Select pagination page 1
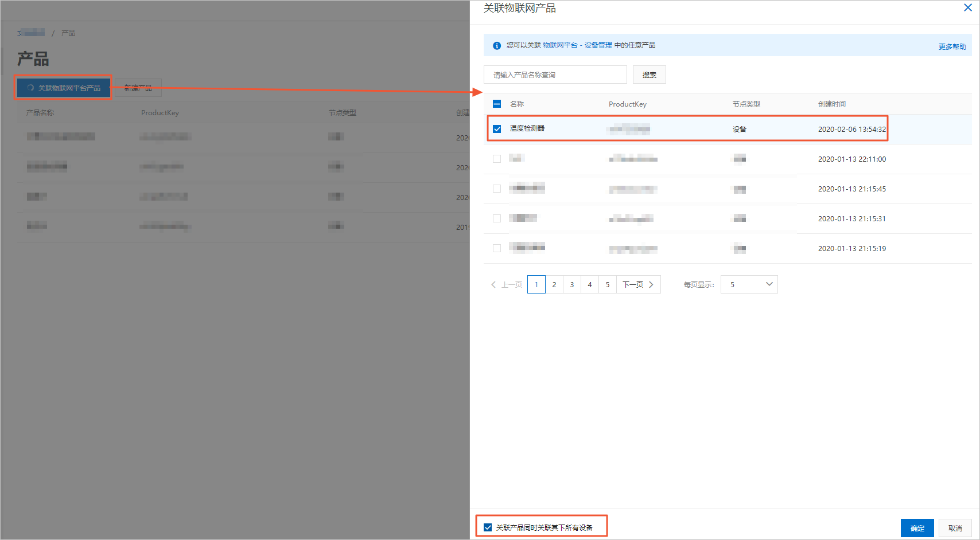The width and height of the screenshot is (980, 540). (x=536, y=284)
